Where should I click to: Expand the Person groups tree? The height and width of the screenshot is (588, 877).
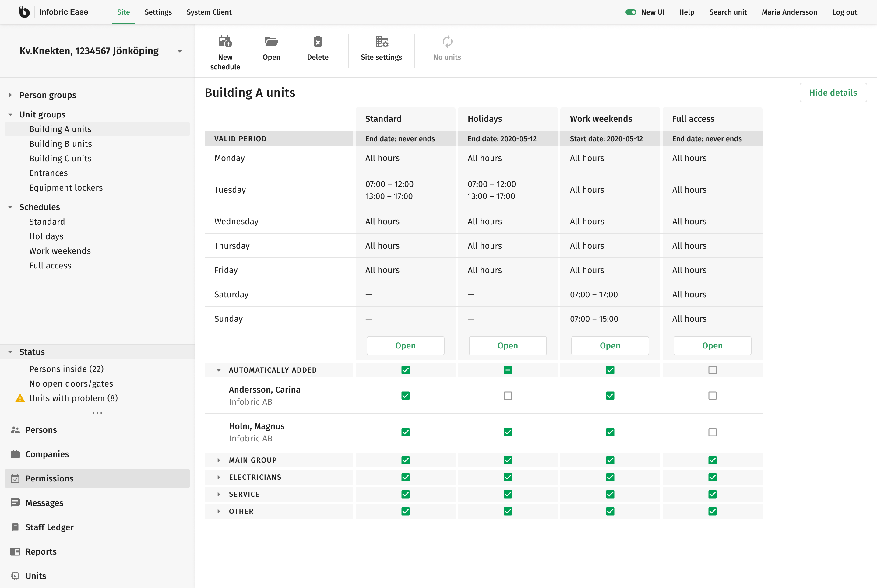coord(10,95)
